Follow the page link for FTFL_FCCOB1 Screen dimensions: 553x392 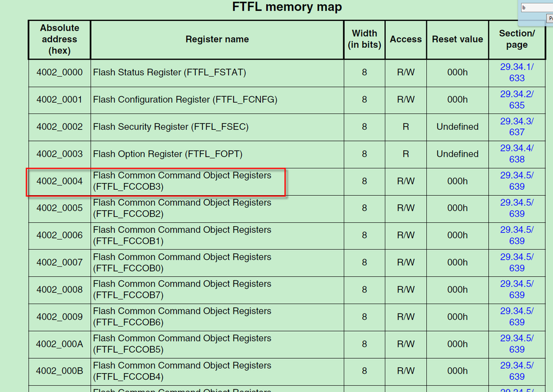click(516, 235)
